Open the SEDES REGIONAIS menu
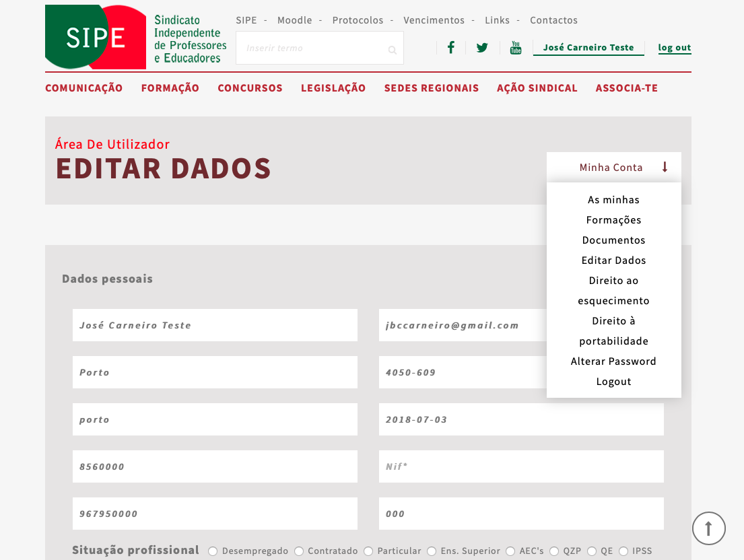Screen dimensions: 744x560 click(x=432, y=88)
